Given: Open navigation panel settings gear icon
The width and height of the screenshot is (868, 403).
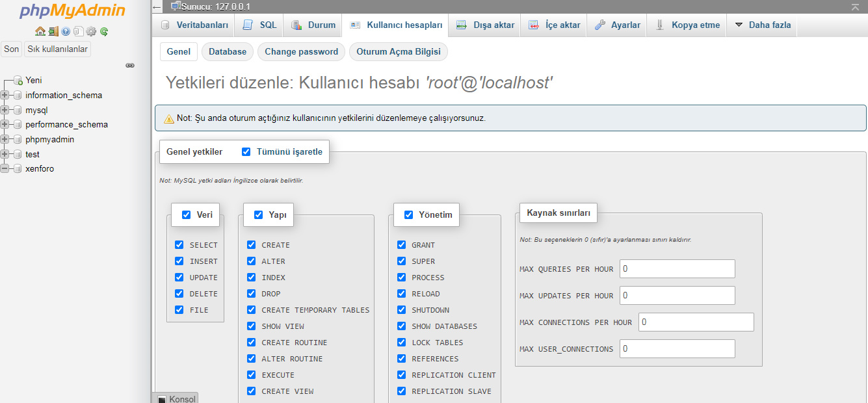Looking at the screenshot, I should [91, 31].
